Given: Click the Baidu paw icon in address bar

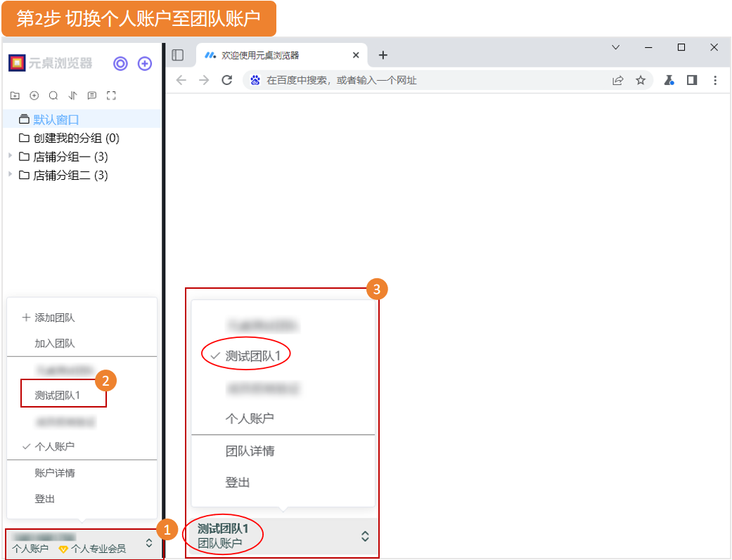Looking at the screenshot, I should (255, 80).
